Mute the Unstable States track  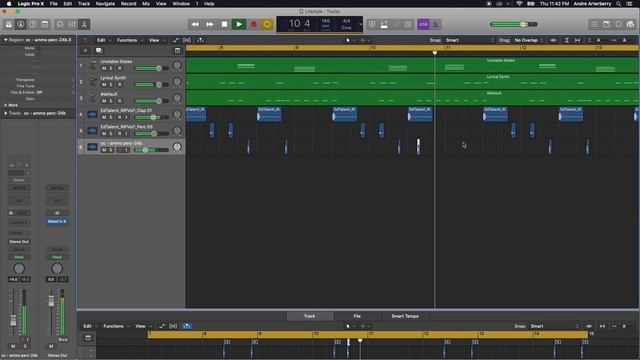pos(104,68)
